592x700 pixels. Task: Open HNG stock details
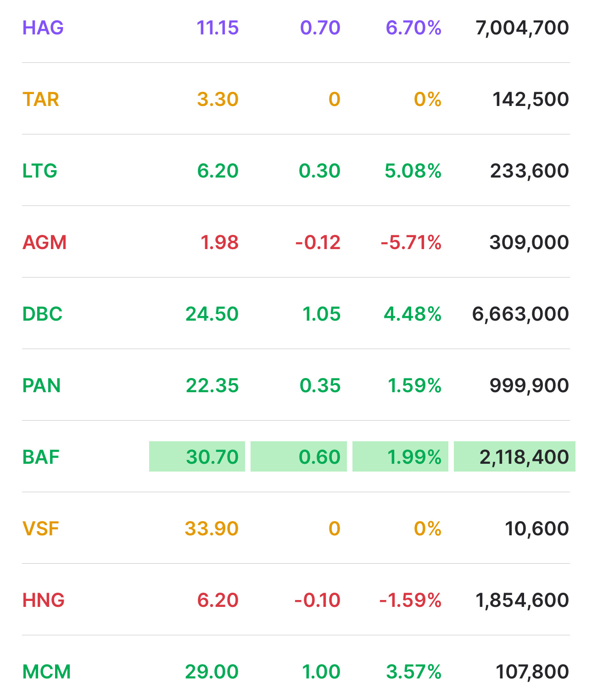44,600
